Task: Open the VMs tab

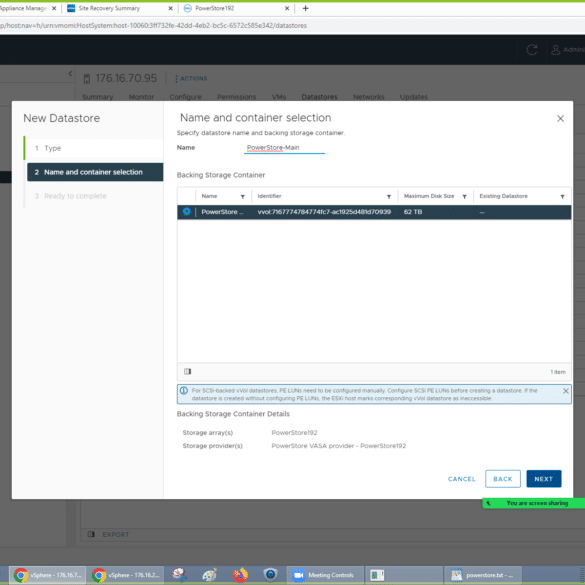Action: pyautogui.click(x=279, y=97)
